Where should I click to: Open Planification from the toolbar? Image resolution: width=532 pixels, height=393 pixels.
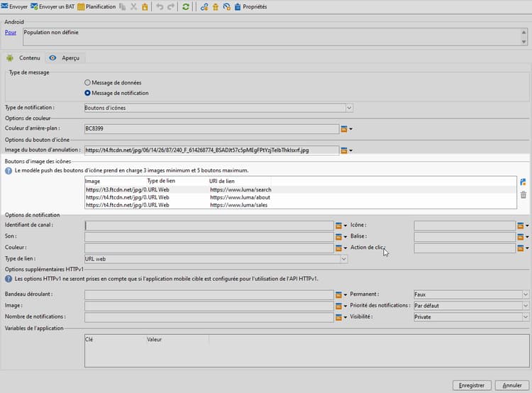(x=96, y=6)
